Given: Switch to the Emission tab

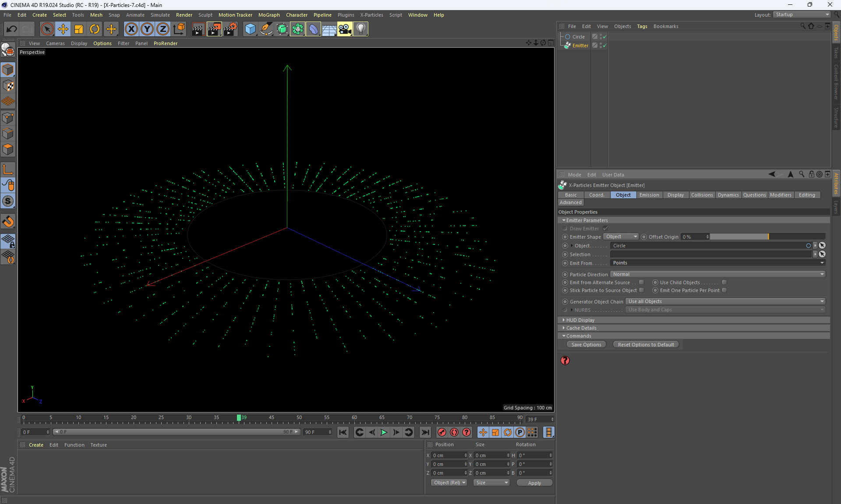Looking at the screenshot, I should tap(649, 195).
